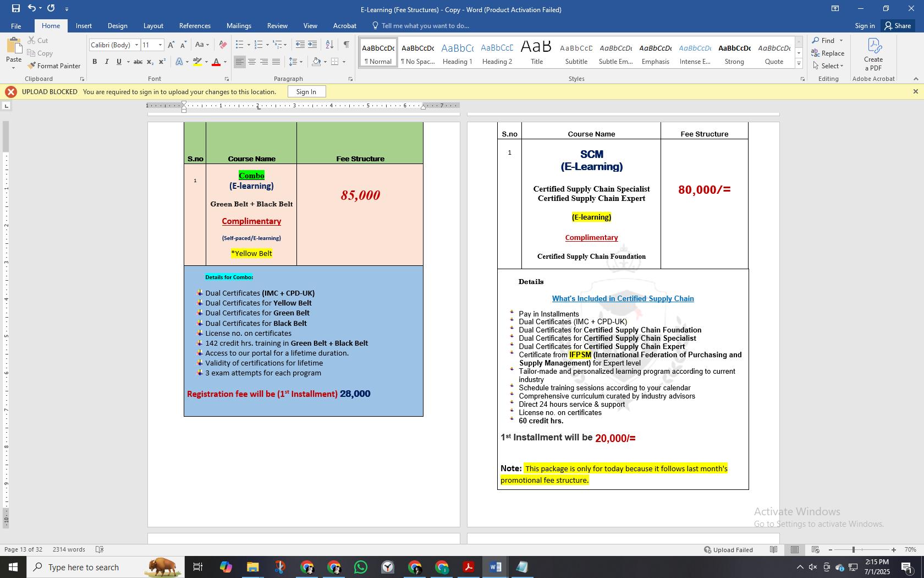Apply the text highlight color
The width and height of the screenshot is (924, 578).
pos(197,62)
